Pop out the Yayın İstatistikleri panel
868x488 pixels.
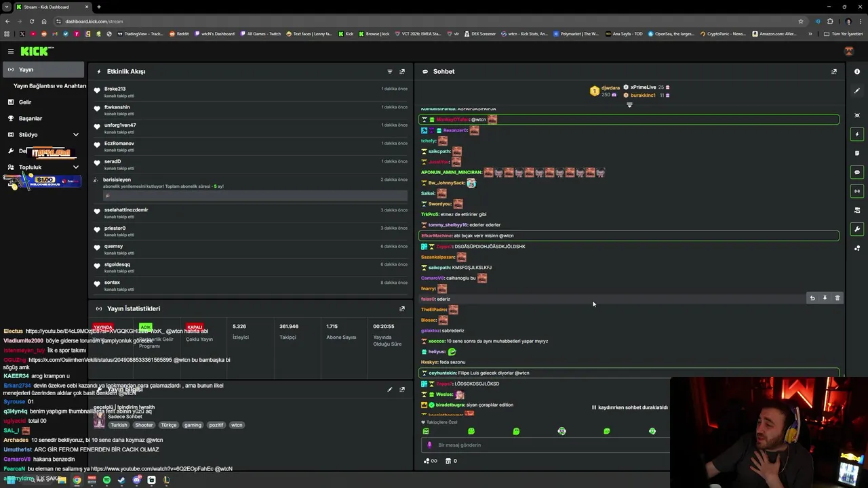click(402, 308)
